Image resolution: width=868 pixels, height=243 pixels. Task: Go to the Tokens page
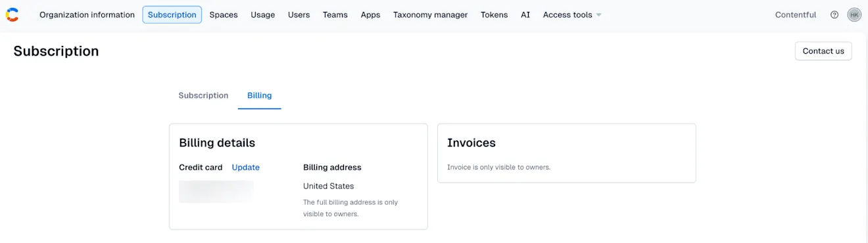tap(494, 14)
